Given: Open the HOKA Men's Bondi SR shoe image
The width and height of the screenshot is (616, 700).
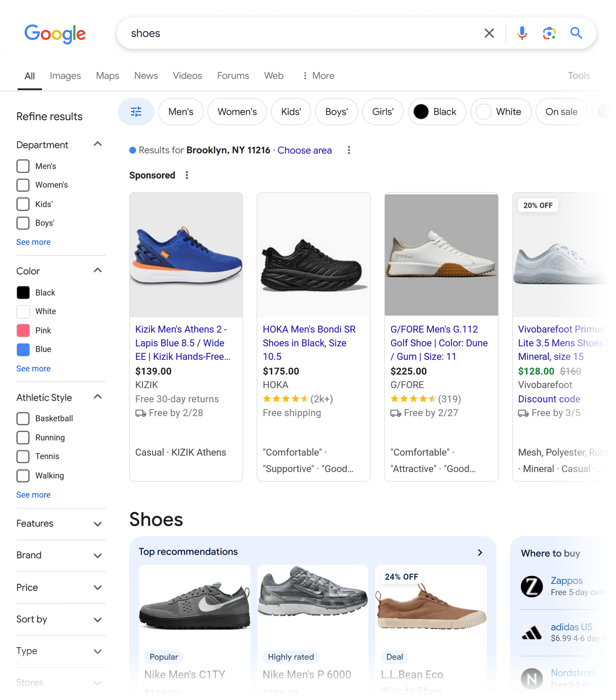Looking at the screenshot, I should click(x=313, y=255).
